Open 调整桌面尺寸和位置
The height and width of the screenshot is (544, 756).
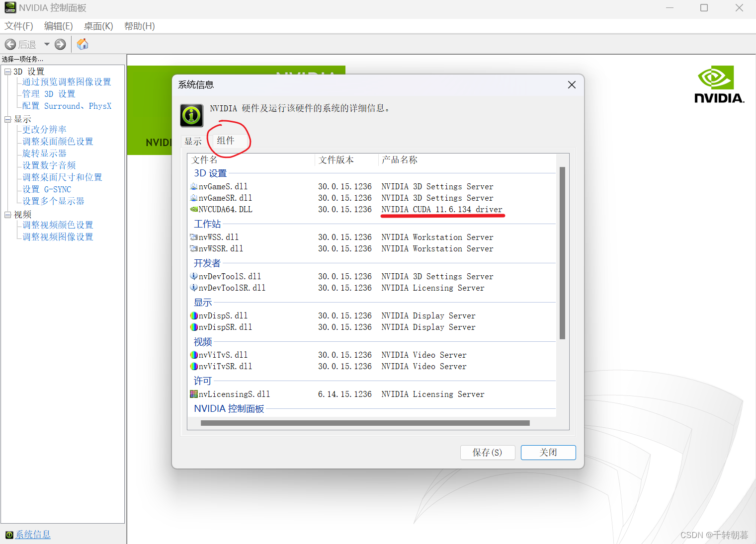tap(62, 177)
